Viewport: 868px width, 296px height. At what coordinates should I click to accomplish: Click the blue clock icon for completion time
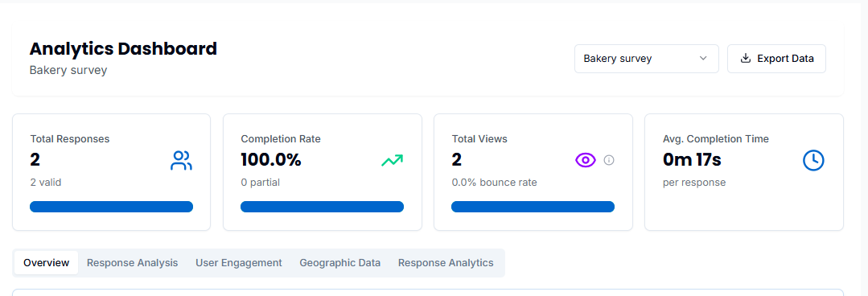813,160
